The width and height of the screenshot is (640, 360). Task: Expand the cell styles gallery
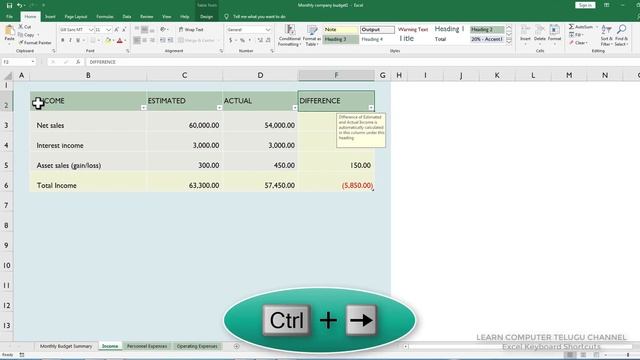[x=509, y=41]
